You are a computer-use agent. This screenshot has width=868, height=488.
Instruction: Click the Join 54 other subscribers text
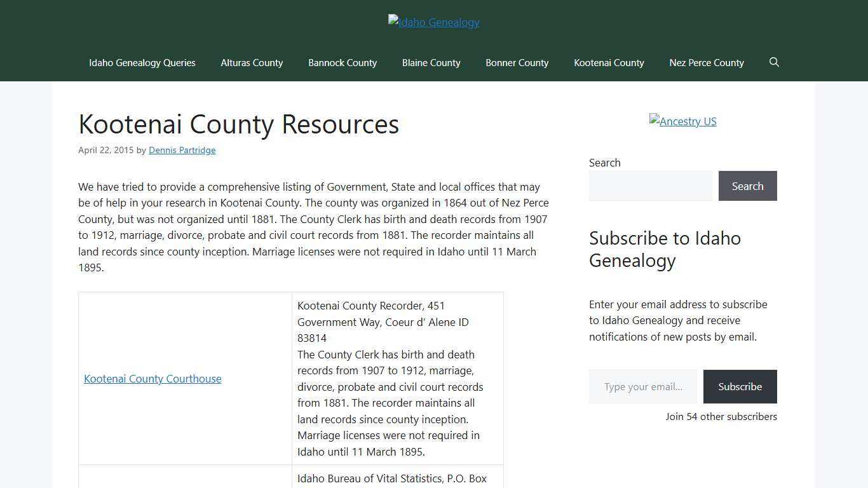click(x=721, y=416)
